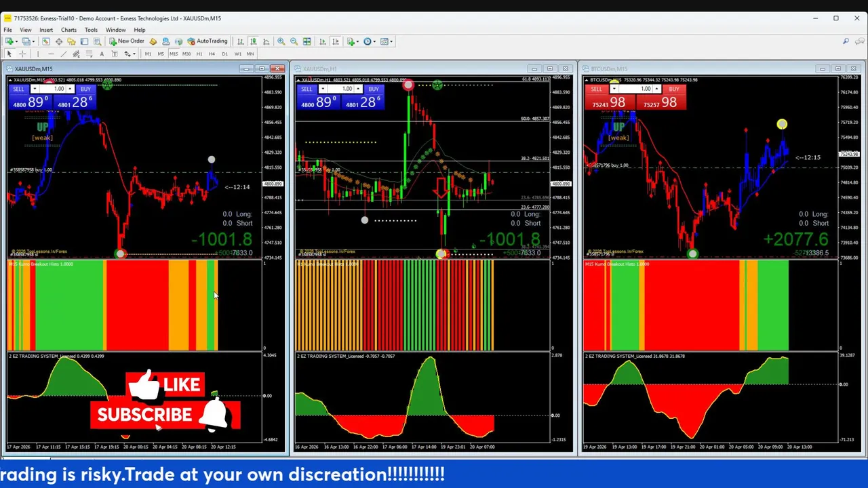868x488 pixels.
Task: Select the trendline tool
Action: (64, 54)
